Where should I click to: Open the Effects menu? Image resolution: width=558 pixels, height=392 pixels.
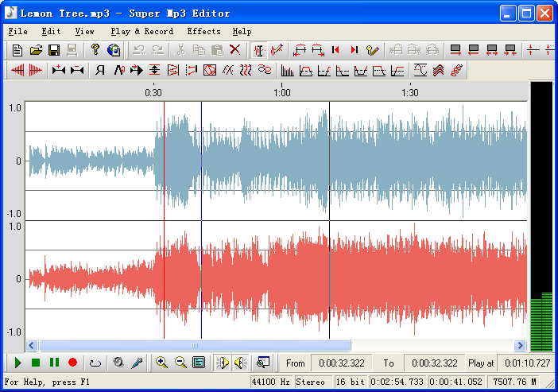pos(203,31)
